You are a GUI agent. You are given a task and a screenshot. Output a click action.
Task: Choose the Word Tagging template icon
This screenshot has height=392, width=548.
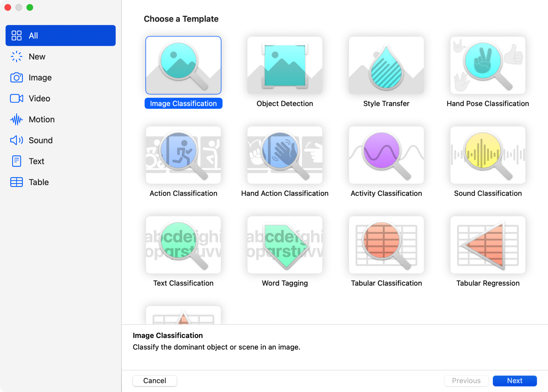(x=285, y=245)
